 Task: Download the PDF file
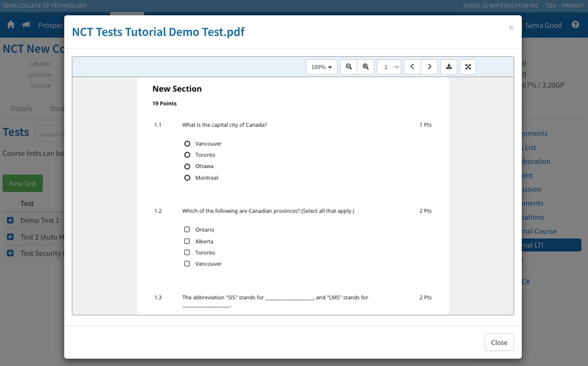449,67
